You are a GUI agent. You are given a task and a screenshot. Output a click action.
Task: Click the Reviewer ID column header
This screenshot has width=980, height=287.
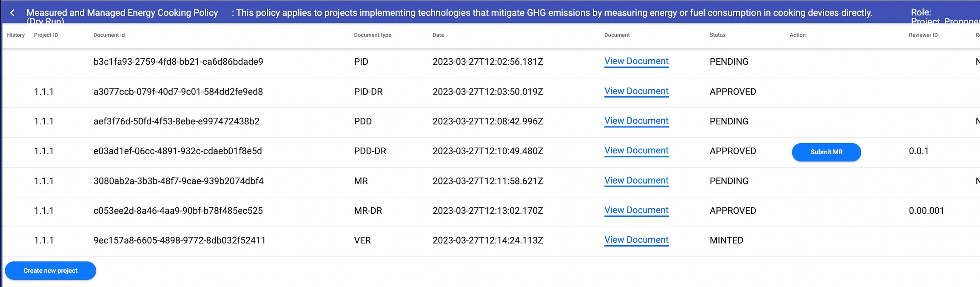click(923, 35)
